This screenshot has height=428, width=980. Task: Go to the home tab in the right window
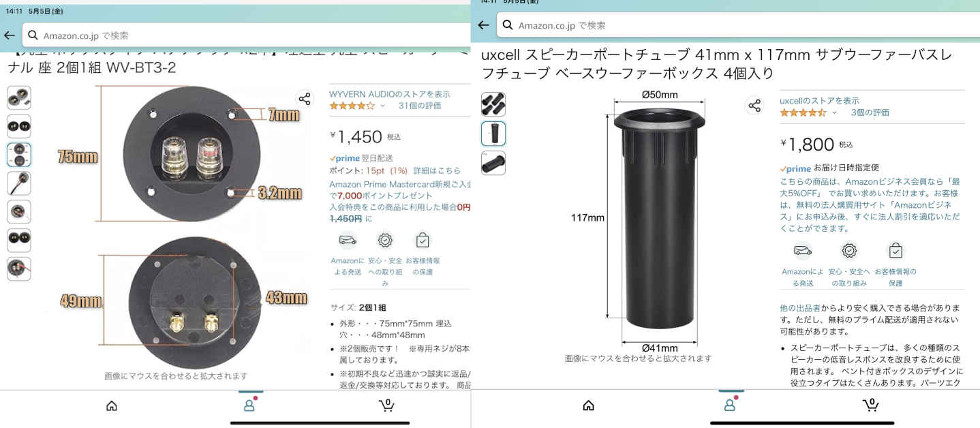pos(589,406)
